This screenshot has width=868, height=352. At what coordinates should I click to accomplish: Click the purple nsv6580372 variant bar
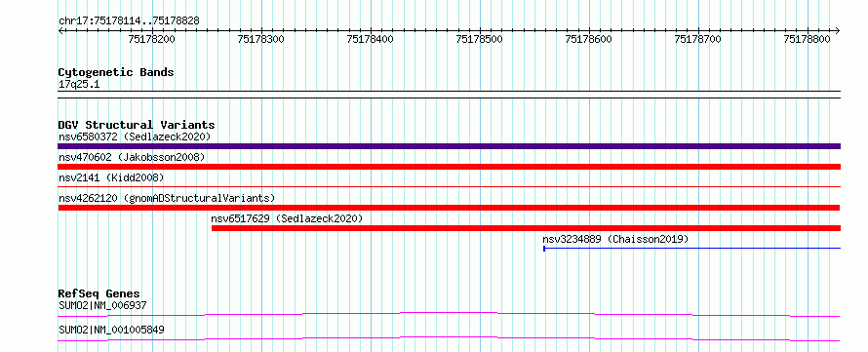click(x=449, y=146)
